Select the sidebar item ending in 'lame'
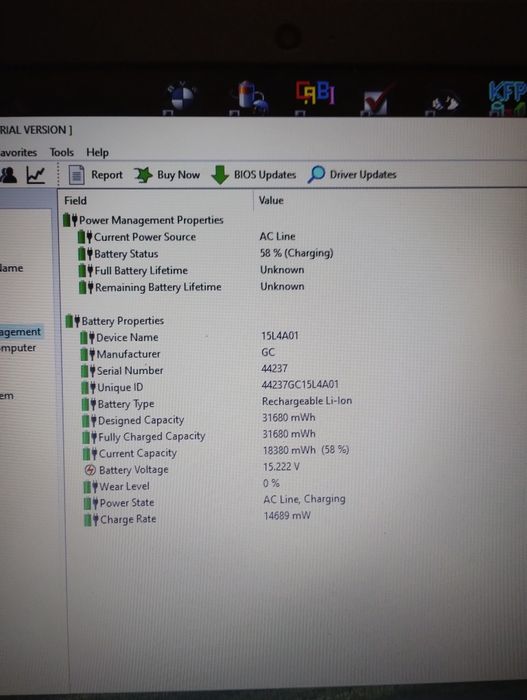This screenshot has width=527, height=700. [x=12, y=268]
